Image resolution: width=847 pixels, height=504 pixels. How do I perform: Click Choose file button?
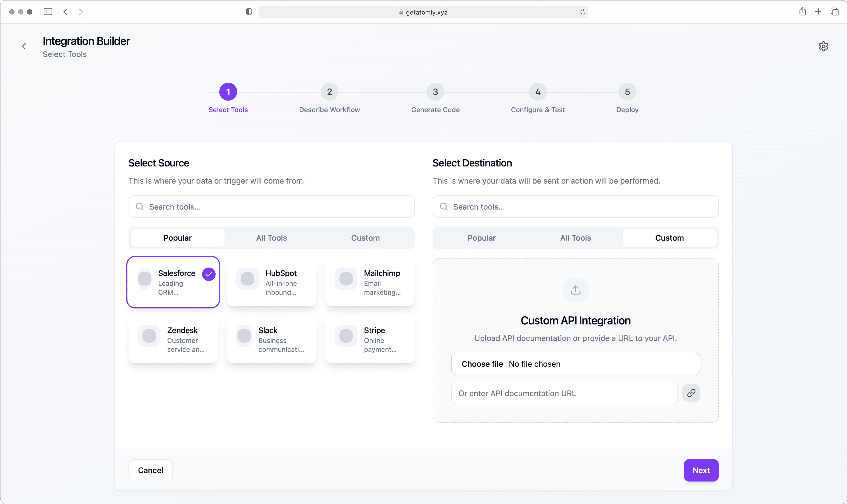[x=482, y=364]
